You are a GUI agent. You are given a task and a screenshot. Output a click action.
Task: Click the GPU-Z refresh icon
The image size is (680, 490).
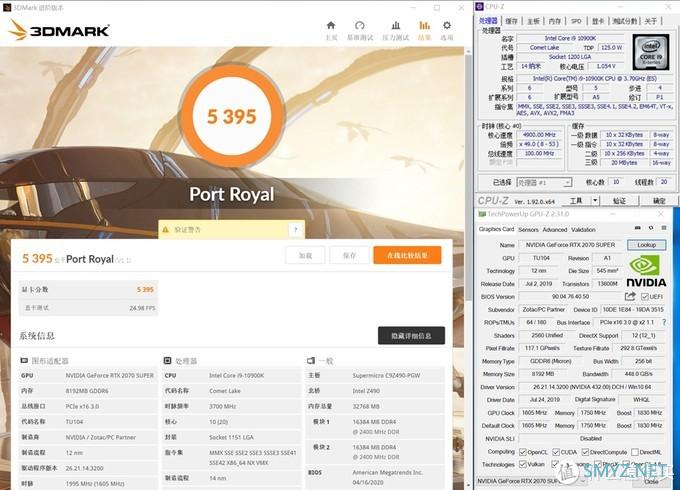[651, 228]
